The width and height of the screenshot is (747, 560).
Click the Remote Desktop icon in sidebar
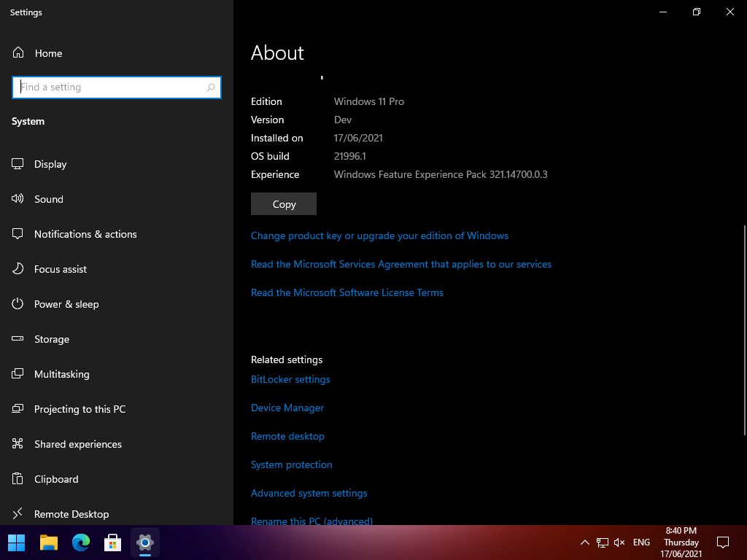[x=18, y=514]
